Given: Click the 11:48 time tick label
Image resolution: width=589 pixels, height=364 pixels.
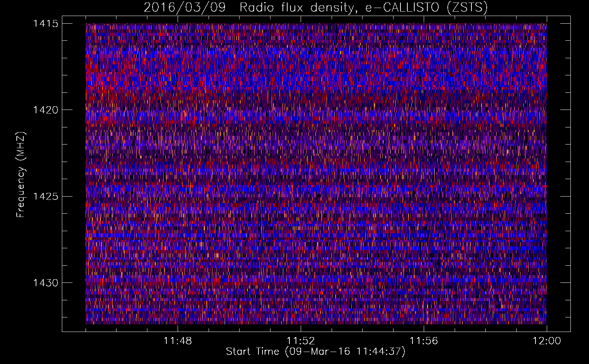Looking at the screenshot, I should click(178, 341).
